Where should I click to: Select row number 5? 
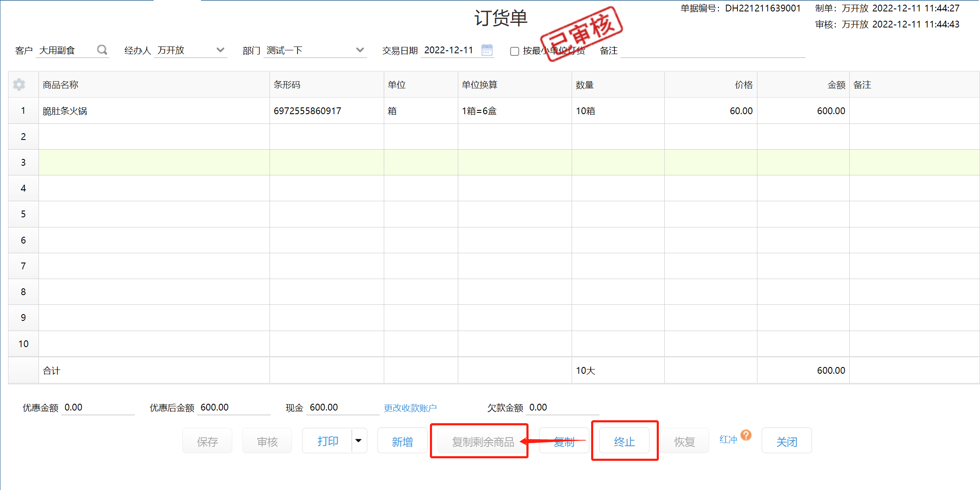23,214
